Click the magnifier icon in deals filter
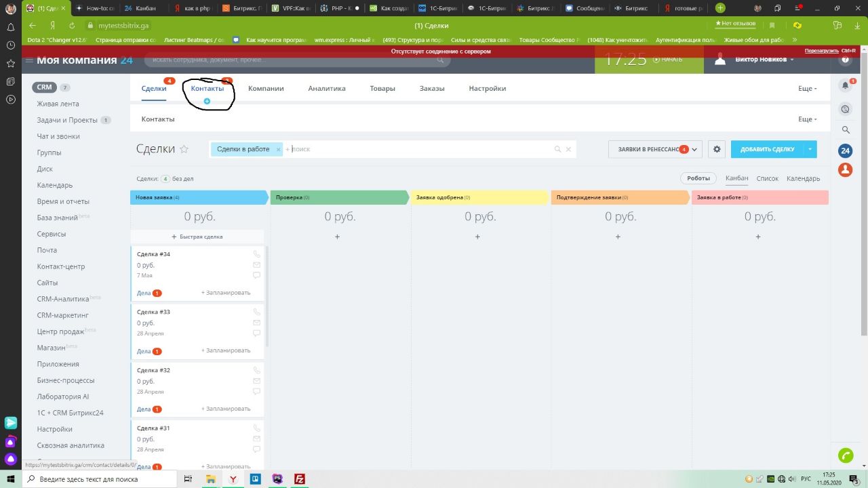Viewport: 868px width, 488px height. pos(558,149)
